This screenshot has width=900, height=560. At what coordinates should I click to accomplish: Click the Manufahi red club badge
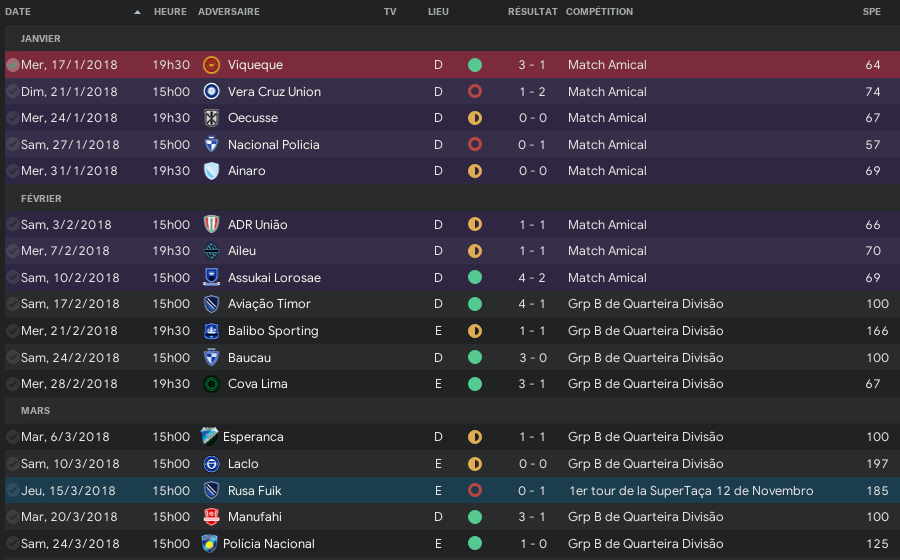pos(211,517)
